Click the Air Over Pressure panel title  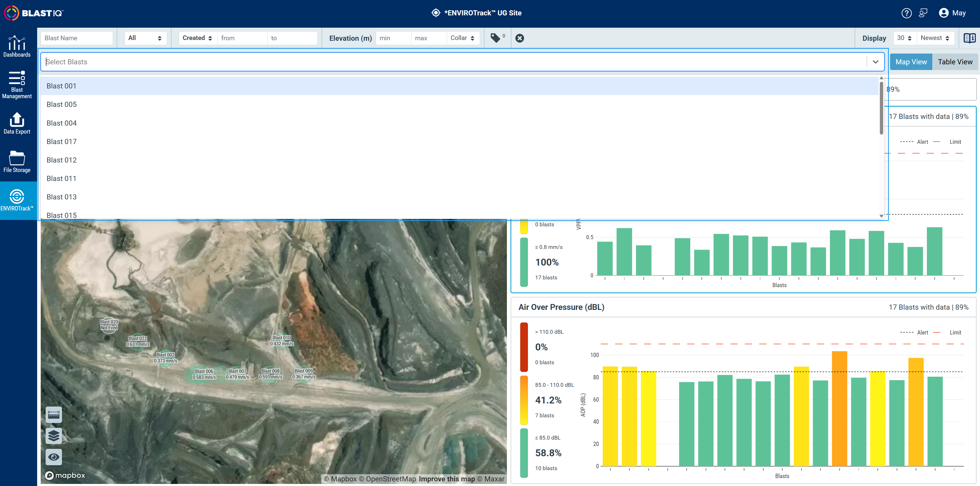(x=561, y=307)
